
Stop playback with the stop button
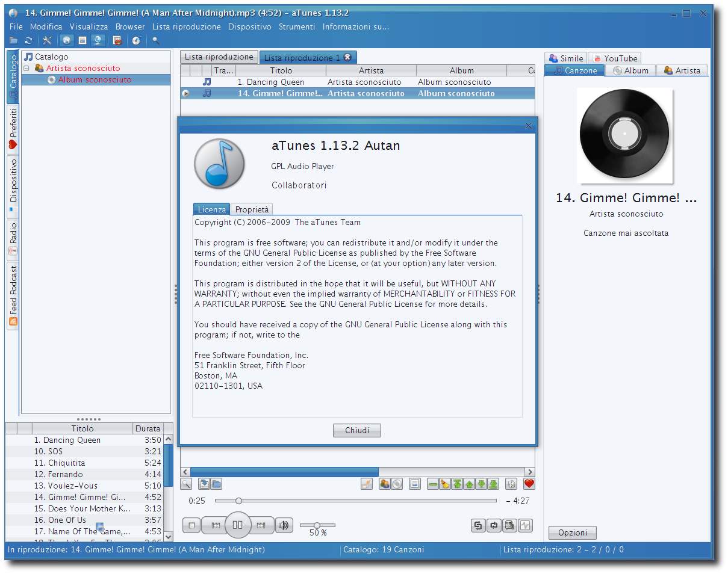[191, 525]
